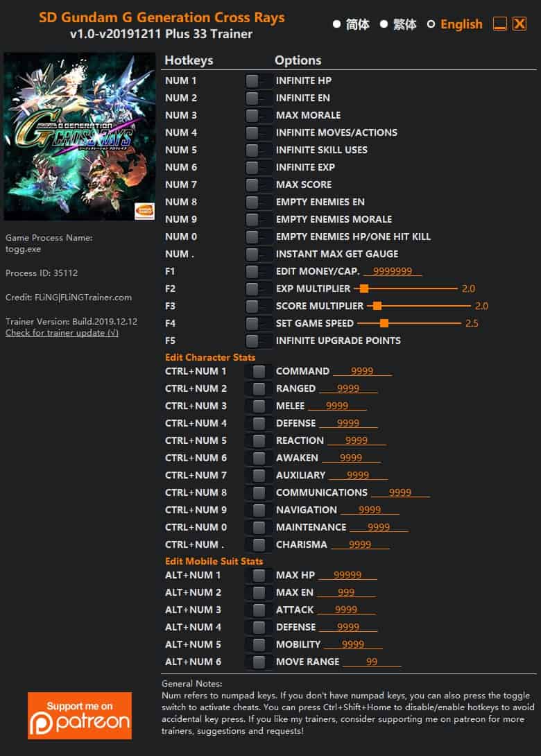Toggle the Auxiliary stat switch
This screenshot has width=541, height=756.
tap(259, 475)
